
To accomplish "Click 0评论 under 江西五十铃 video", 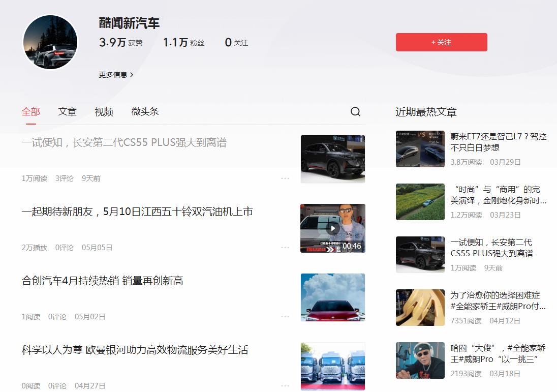I will 65,248.
